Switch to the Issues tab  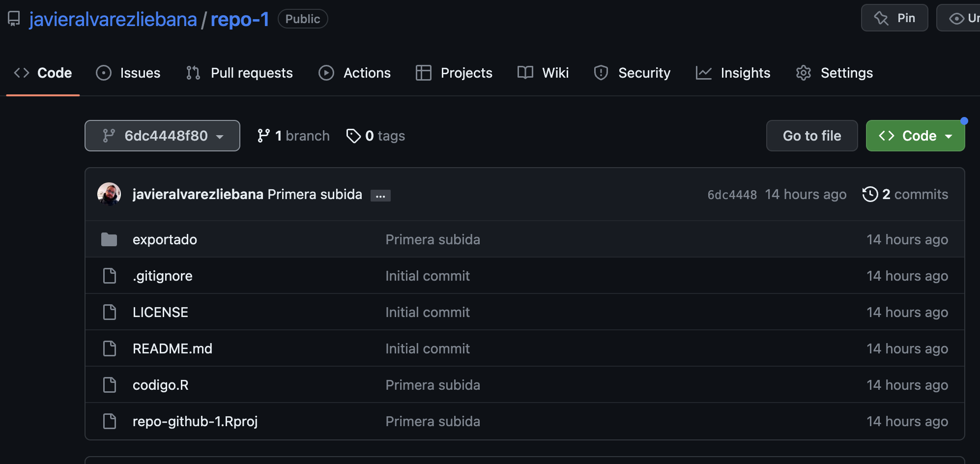[128, 73]
